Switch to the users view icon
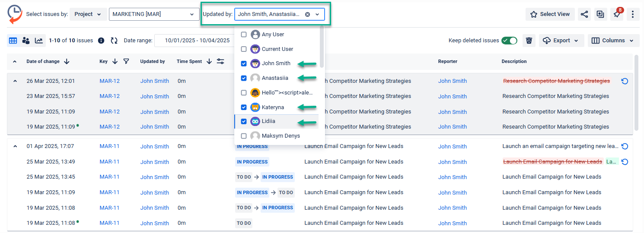This screenshot has height=233, width=644. [26, 41]
